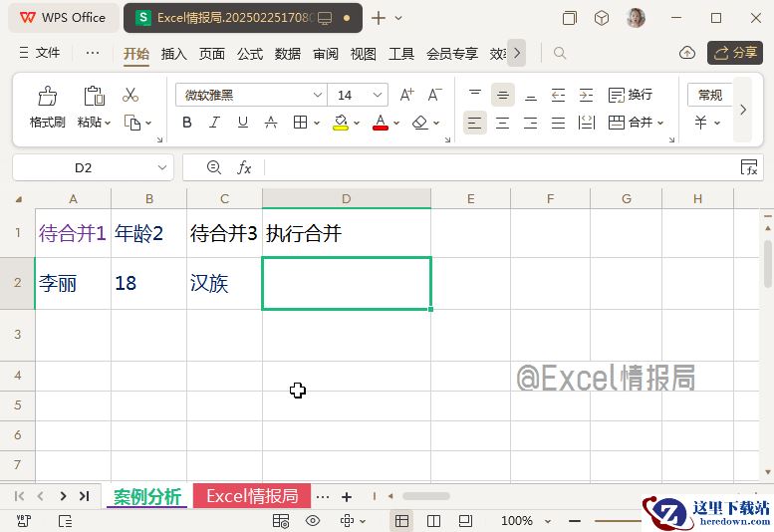Toggle Strikethrough formatting
The width and height of the screenshot is (774, 532).
pyautogui.click(x=271, y=122)
